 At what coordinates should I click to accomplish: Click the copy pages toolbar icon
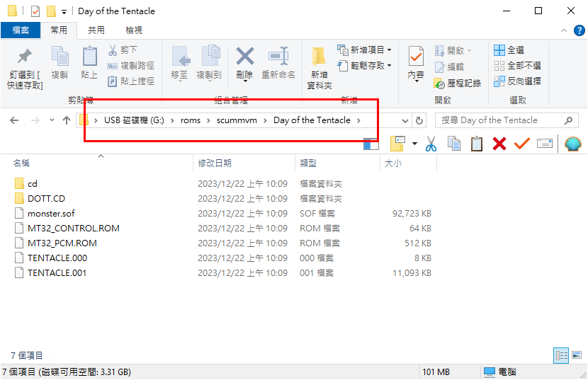coord(453,144)
